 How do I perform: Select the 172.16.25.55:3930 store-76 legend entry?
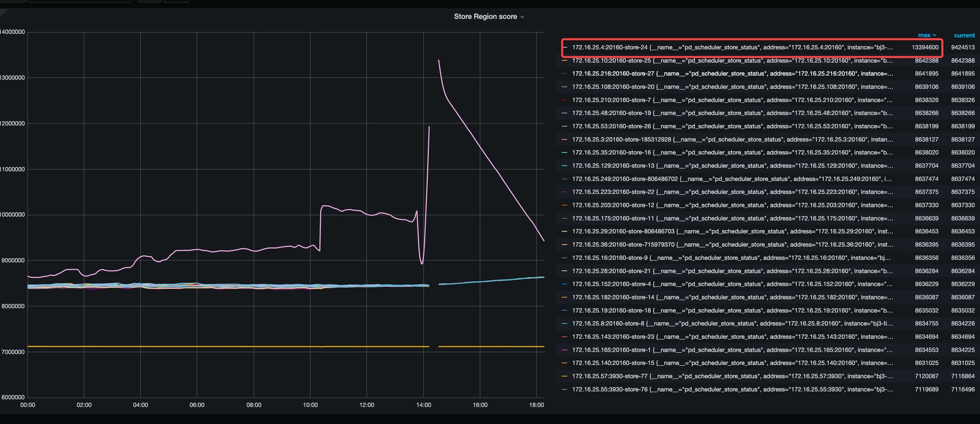coord(731,389)
